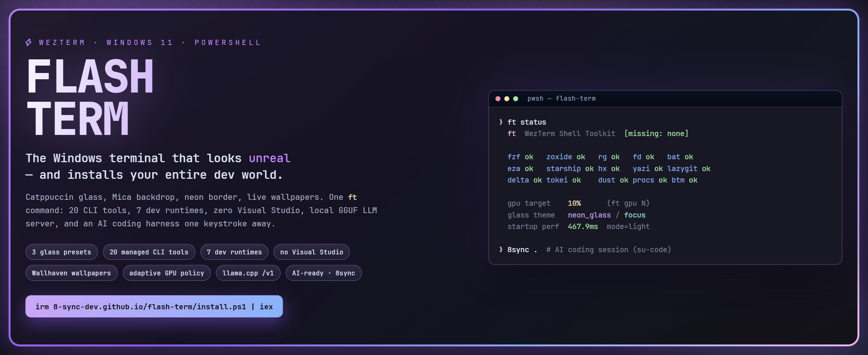Image resolution: width=868 pixels, height=355 pixels.
Task: Click 'dust ok' in terminal output
Action: click(613, 180)
